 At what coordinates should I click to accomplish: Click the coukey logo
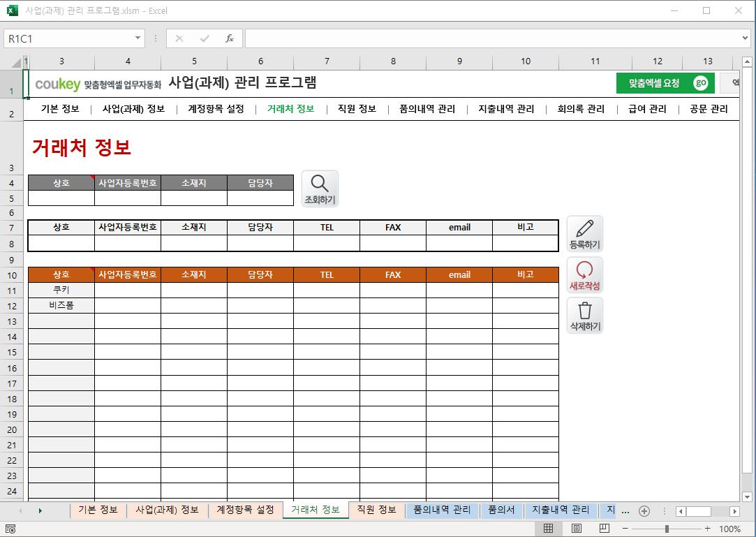coord(57,84)
